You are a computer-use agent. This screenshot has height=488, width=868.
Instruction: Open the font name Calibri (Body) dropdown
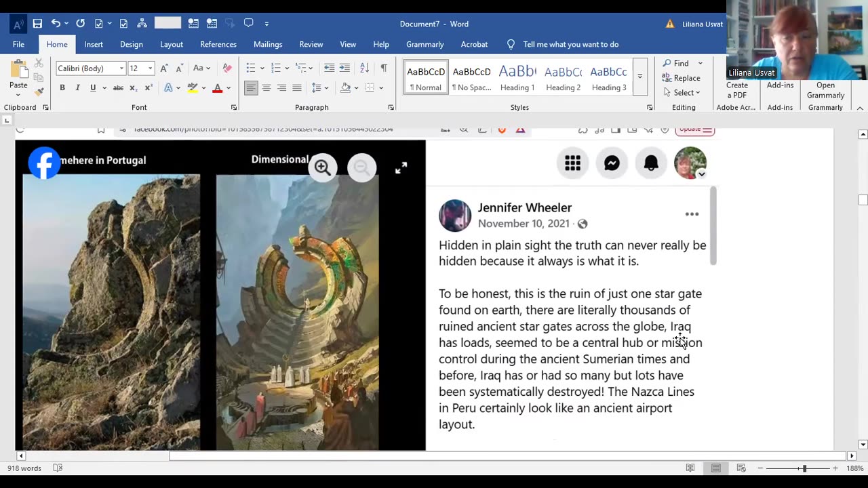[121, 68]
